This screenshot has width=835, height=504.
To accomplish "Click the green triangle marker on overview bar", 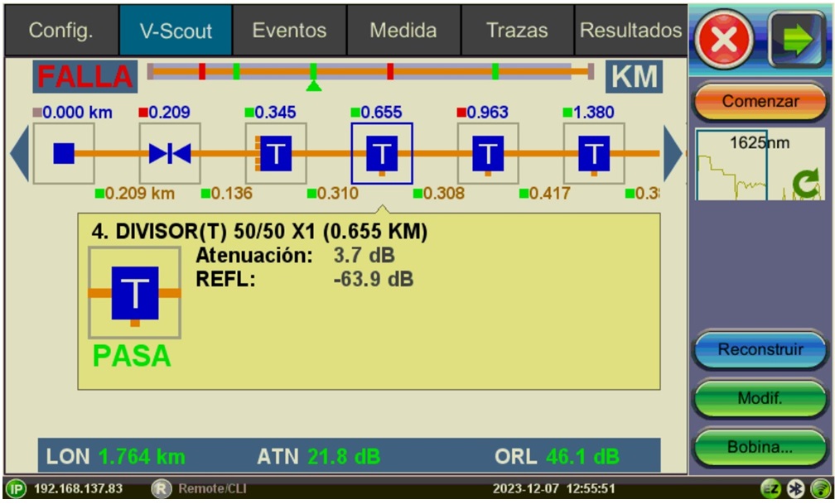I will [x=313, y=85].
